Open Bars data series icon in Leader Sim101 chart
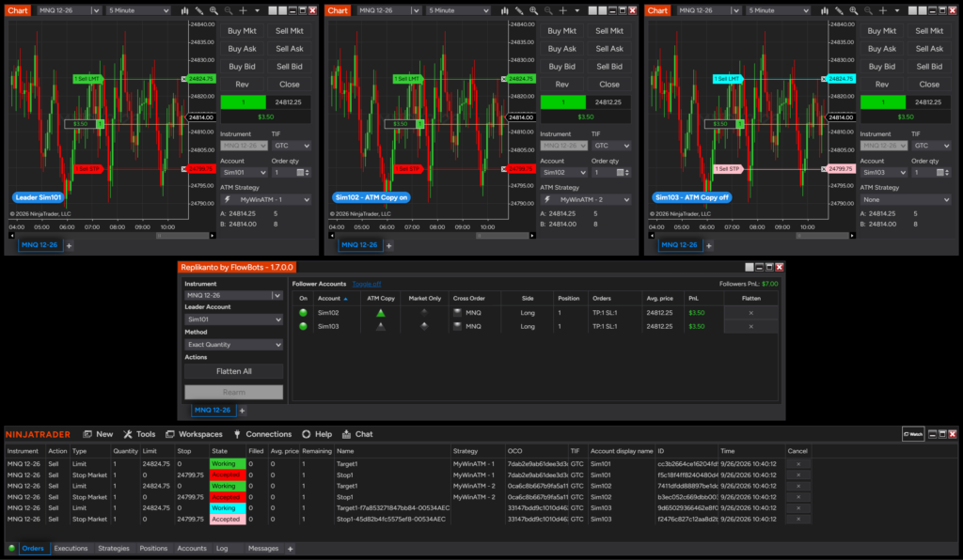This screenshot has height=560, width=963. coord(184,10)
